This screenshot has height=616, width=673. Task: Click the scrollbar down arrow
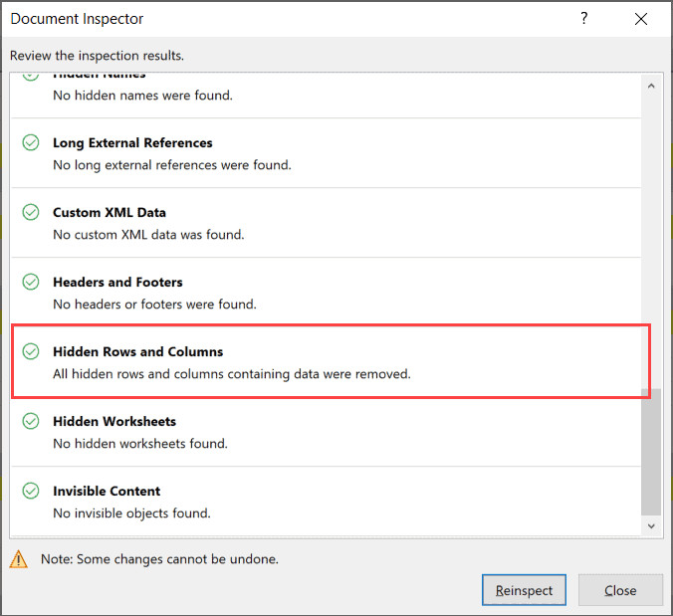(651, 525)
